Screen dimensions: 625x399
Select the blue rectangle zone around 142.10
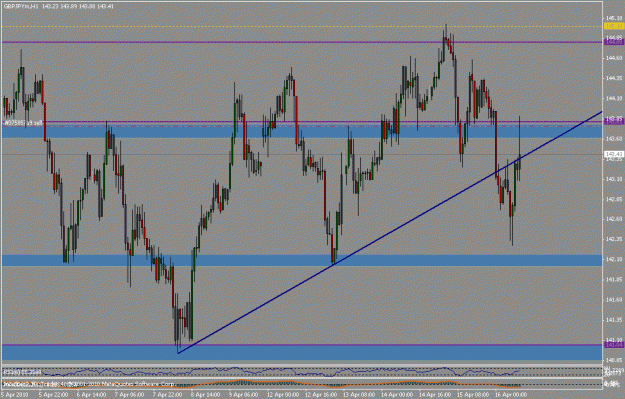click(302, 260)
